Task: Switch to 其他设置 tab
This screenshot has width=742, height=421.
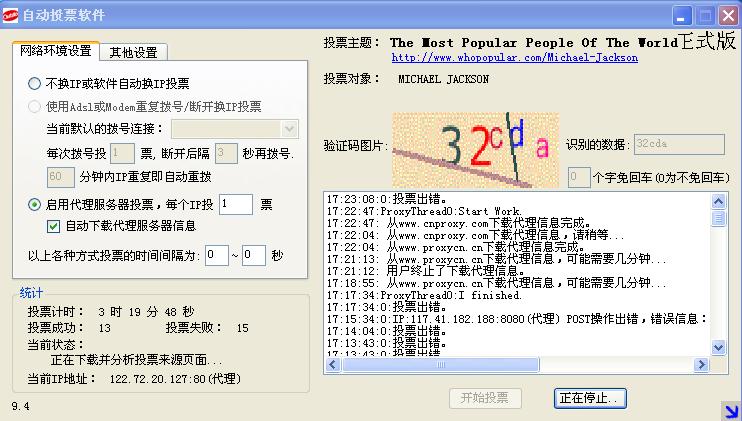Action: tap(133, 53)
